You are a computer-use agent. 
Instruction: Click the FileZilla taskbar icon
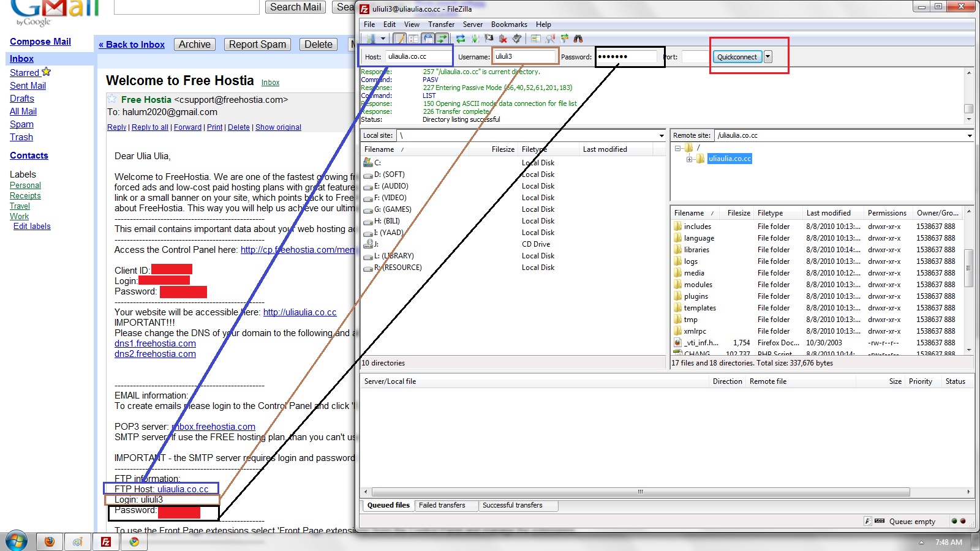coord(106,542)
